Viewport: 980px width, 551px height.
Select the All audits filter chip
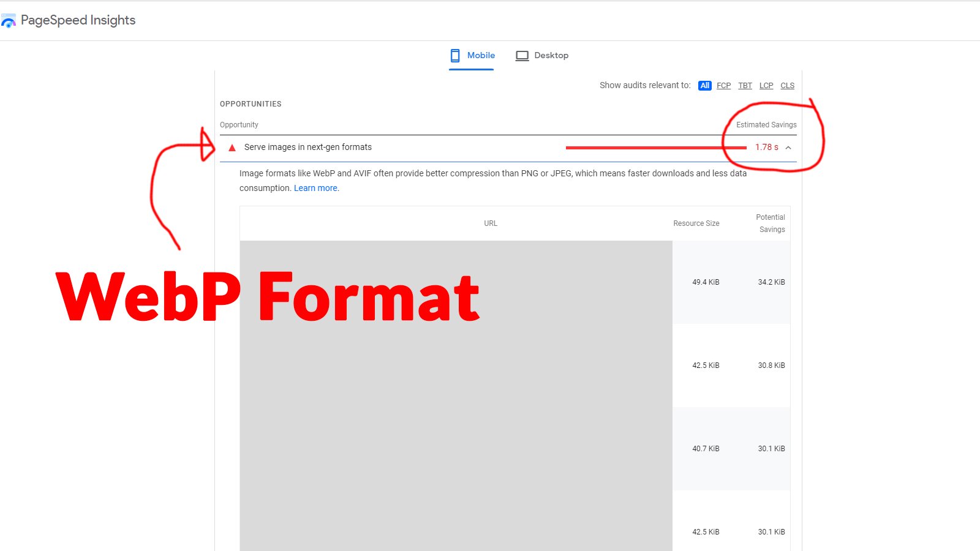[705, 86]
